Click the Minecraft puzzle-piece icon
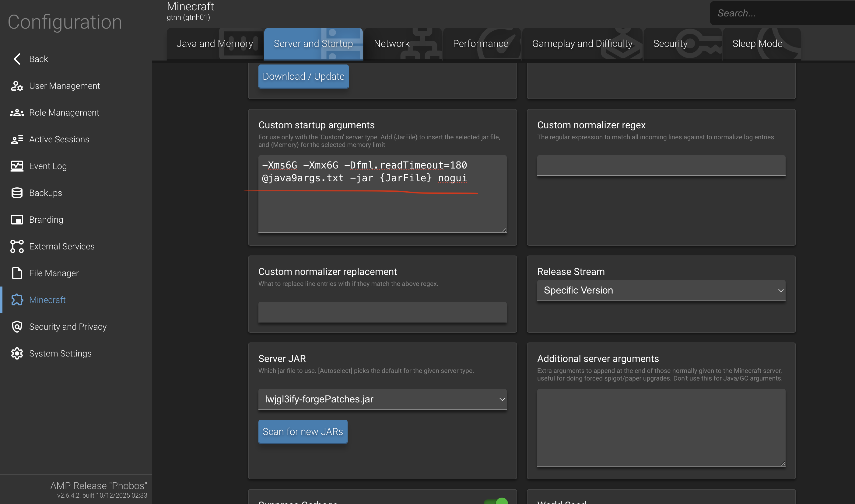The image size is (855, 504). coord(17,300)
